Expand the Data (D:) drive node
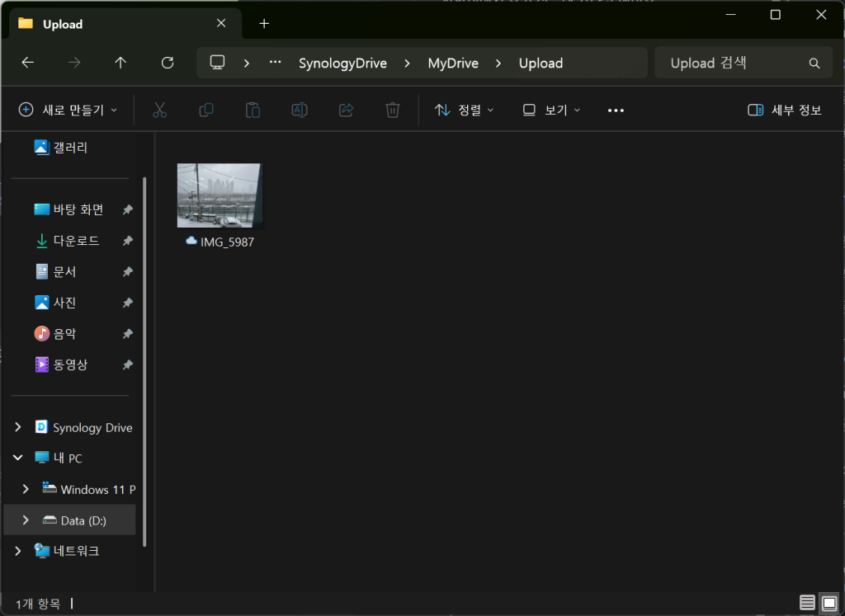 tap(26, 520)
